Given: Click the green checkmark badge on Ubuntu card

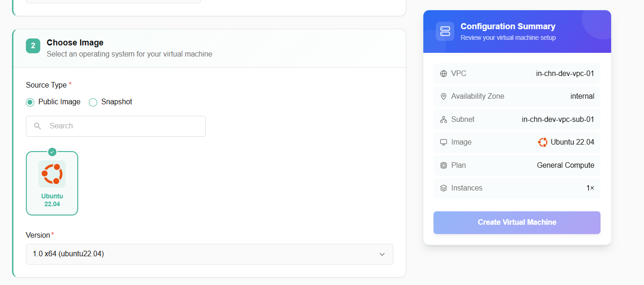Looking at the screenshot, I should [x=52, y=152].
